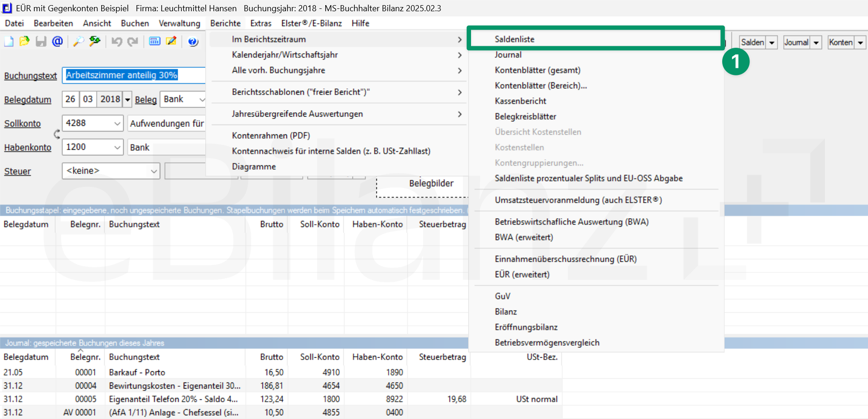Save using the floppy disk icon
The image size is (868, 419).
pos(41,42)
